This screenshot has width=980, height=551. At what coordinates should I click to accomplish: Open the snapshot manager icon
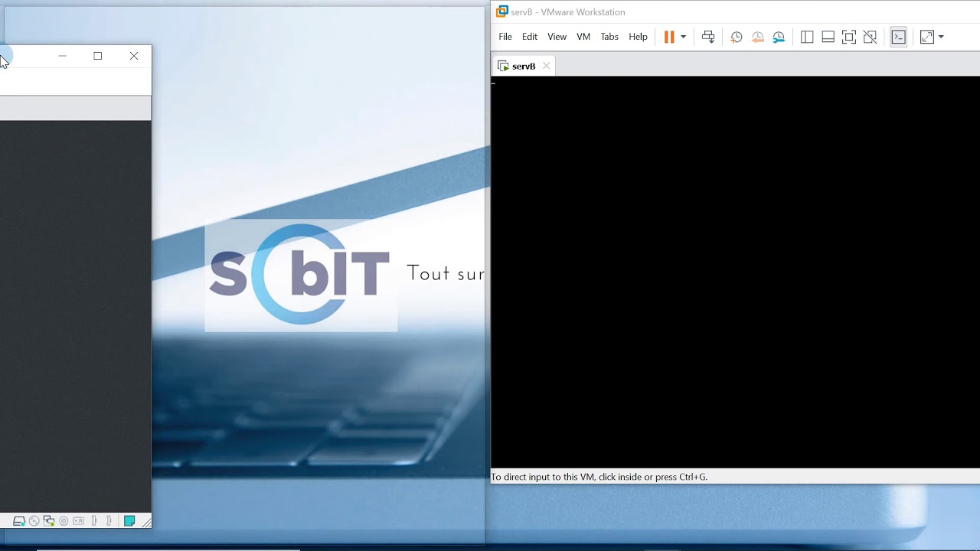coord(779,37)
